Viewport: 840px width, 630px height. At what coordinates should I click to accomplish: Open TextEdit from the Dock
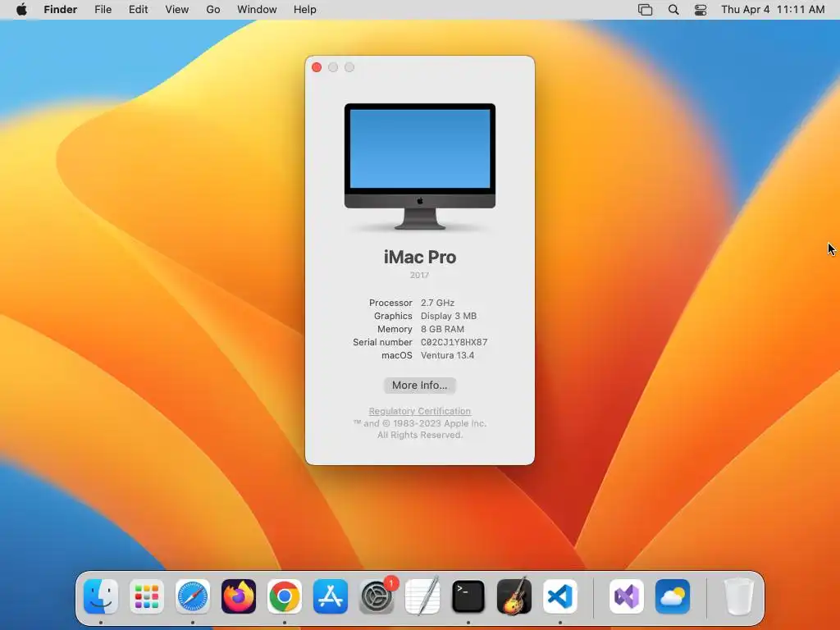422,596
